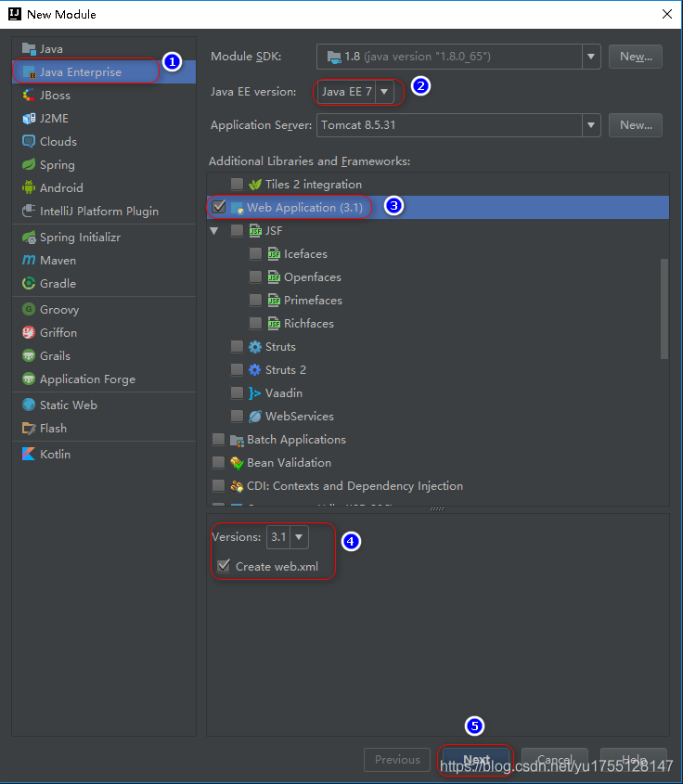The image size is (683, 784).
Task: Open the Versions 3.1 dropdown
Action: pos(299,537)
